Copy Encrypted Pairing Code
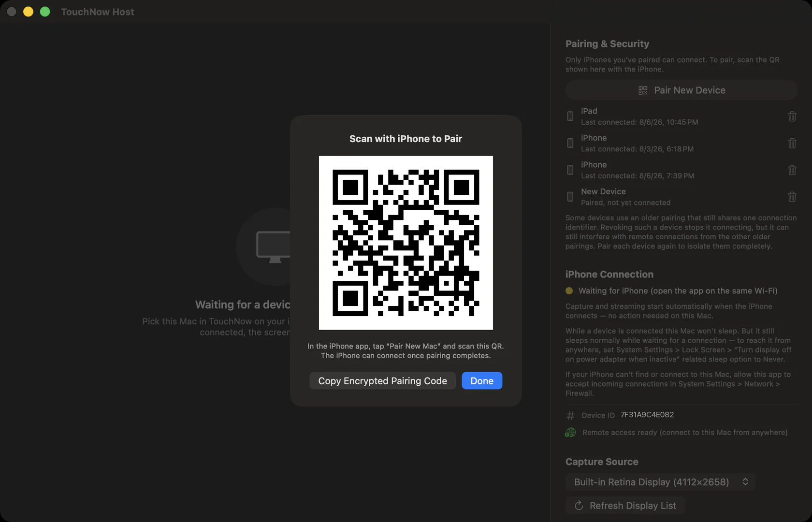812x522 pixels. [382, 381]
